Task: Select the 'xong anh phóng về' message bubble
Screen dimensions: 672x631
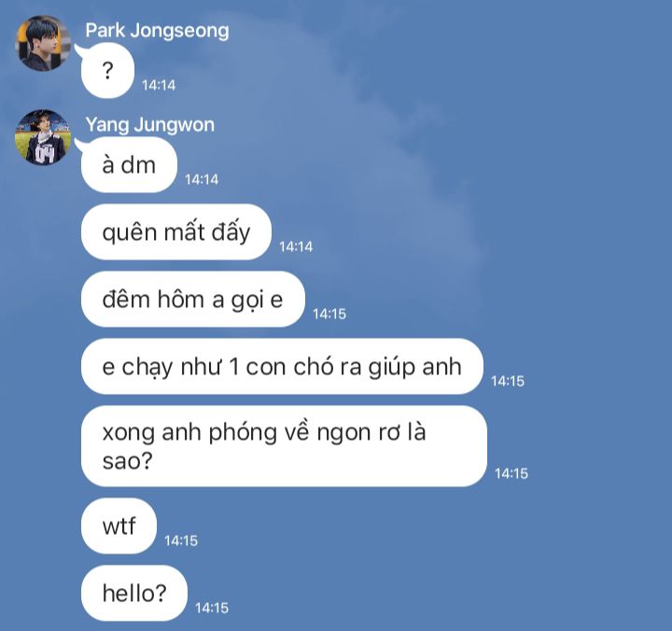Action: (x=284, y=446)
